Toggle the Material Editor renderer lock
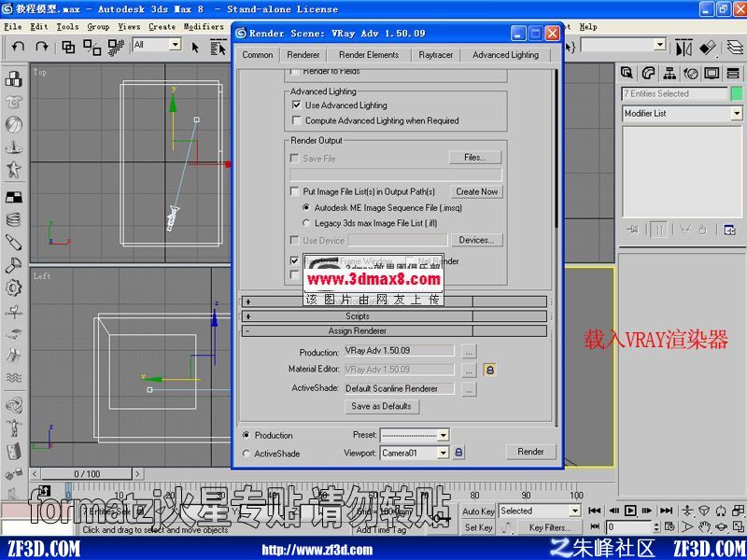 [489, 370]
